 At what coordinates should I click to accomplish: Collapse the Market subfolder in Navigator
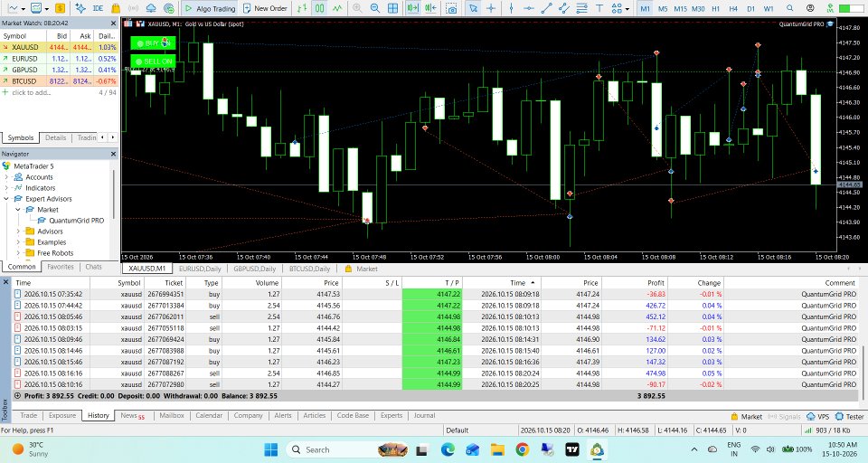pyautogui.click(x=18, y=210)
